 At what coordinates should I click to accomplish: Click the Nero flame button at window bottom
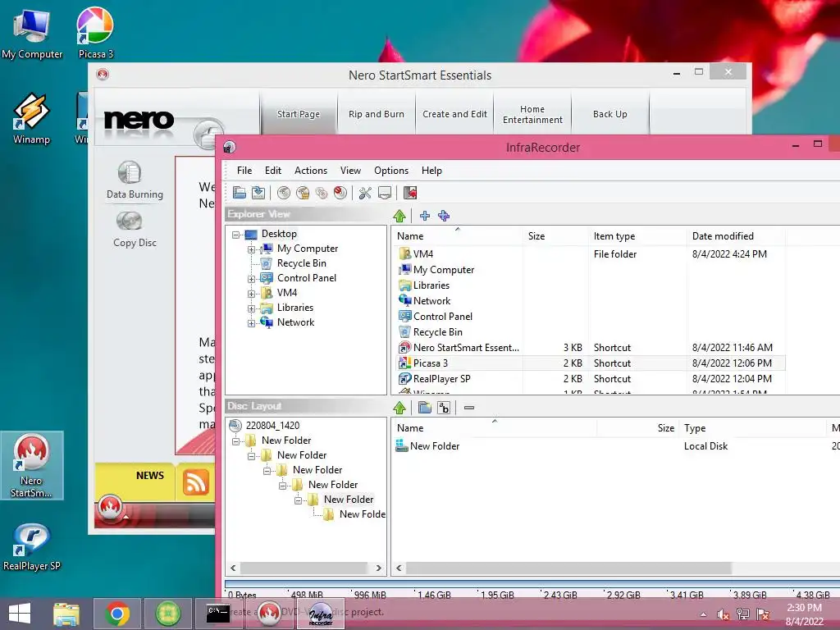pyautogui.click(x=110, y=507)
